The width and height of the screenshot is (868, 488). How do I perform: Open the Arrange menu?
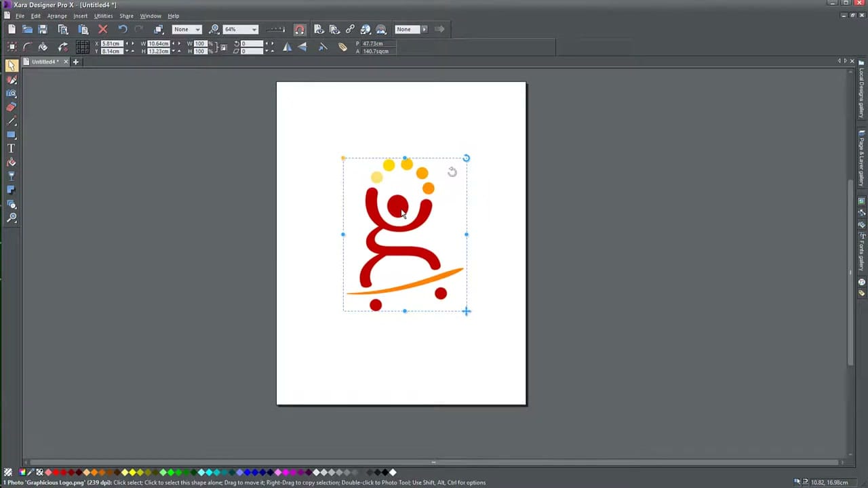coord(57,16)
